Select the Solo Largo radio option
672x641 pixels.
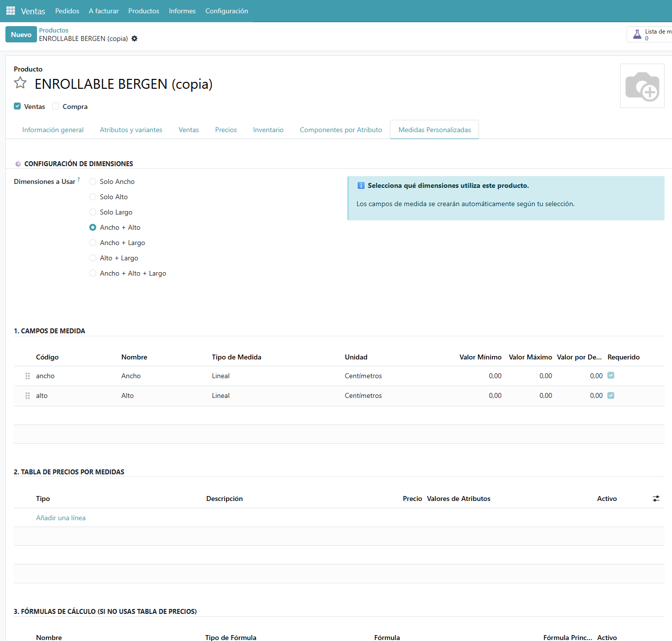coord(93,212)
